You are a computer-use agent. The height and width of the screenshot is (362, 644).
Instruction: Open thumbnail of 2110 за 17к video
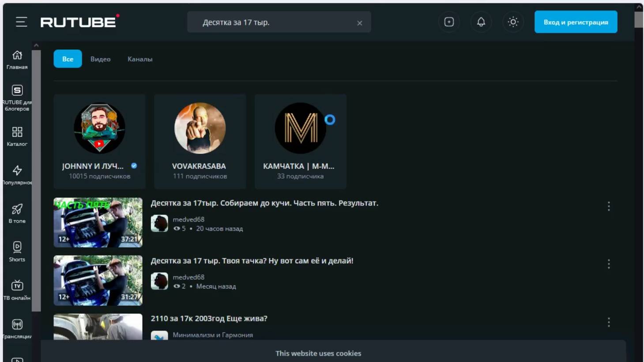pyautogui.click(x=98, y=327)
